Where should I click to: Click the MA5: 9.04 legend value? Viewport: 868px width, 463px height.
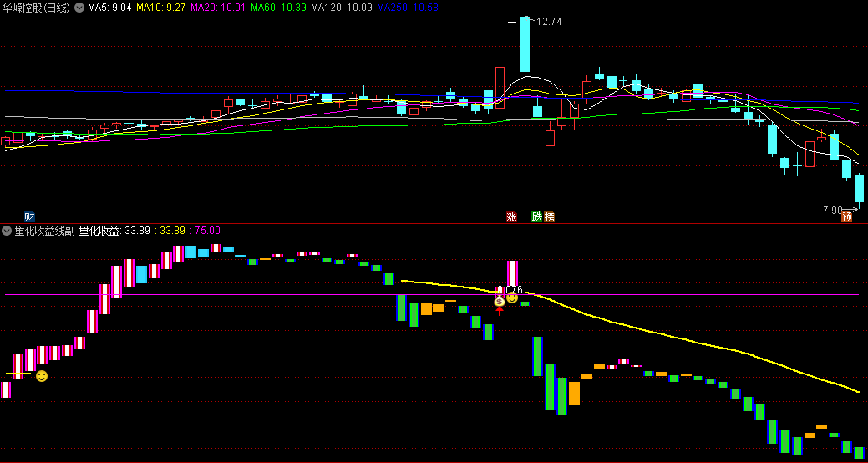pos(109,8)
